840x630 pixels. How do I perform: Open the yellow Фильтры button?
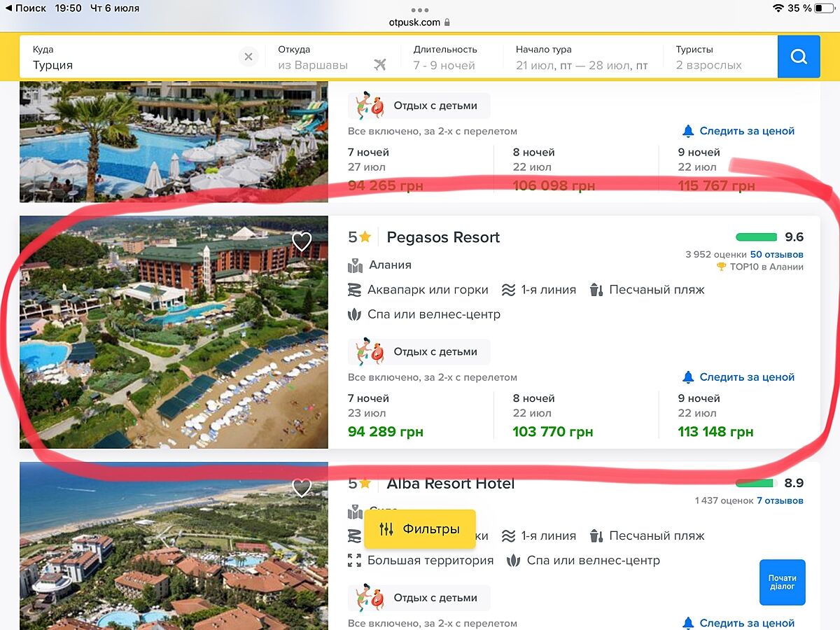point(420,528)
